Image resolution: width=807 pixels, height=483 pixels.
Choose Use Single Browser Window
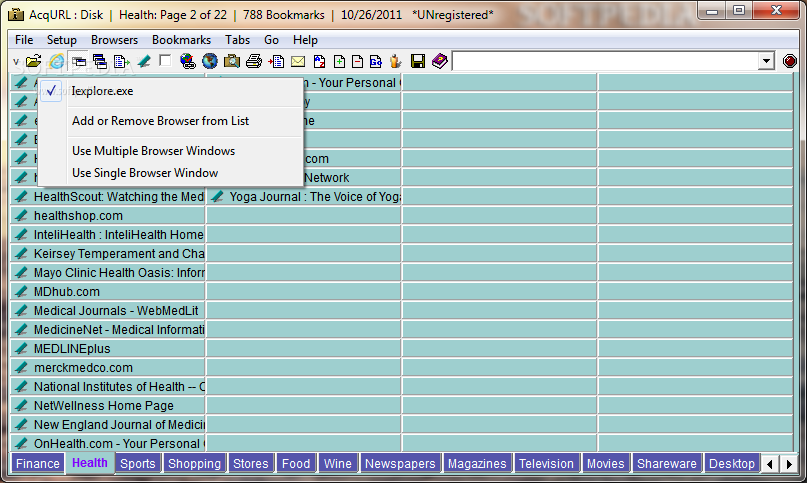click(170, 173)
